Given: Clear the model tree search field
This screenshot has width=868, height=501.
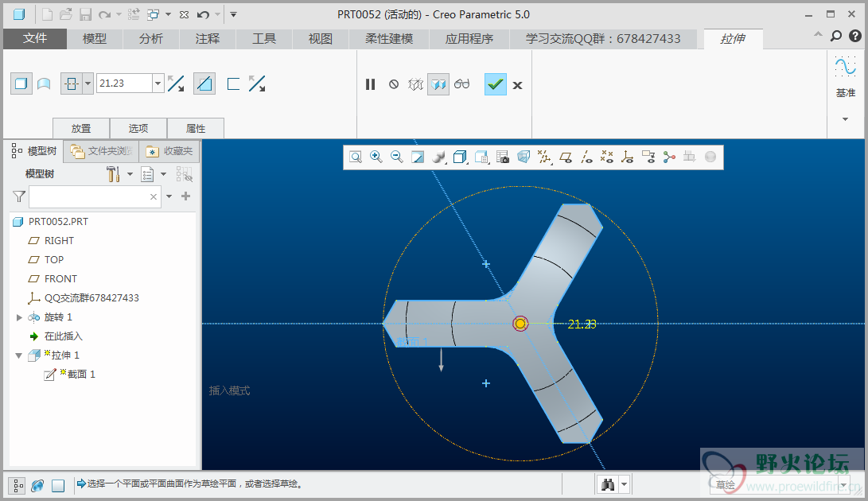Looking at the screenshot, I should pyautogui.click(x=154, y=196).
